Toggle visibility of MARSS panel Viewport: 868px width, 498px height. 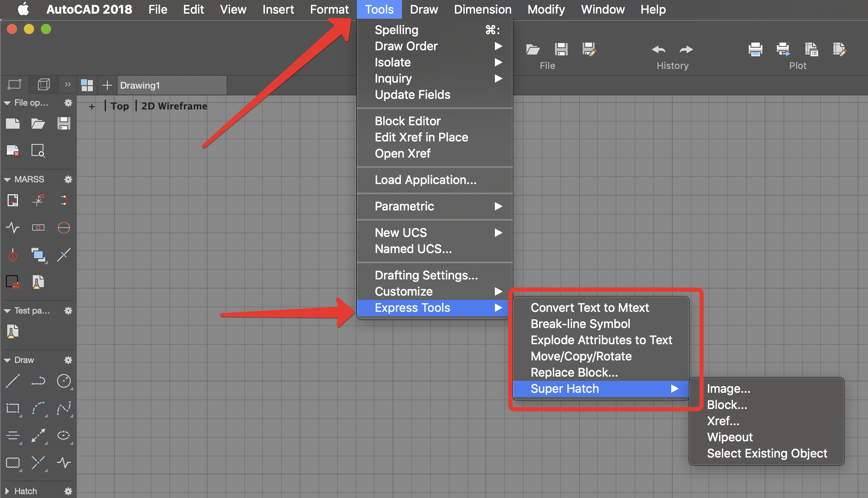(6, 179)
